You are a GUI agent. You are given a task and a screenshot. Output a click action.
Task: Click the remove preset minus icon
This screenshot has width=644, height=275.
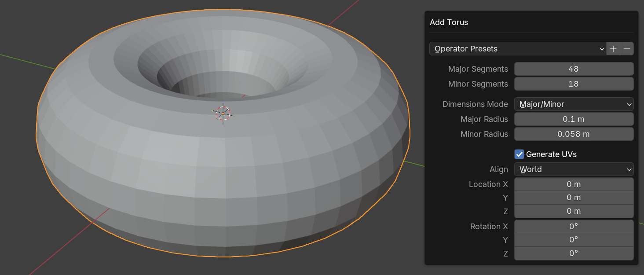click(627, 49)
